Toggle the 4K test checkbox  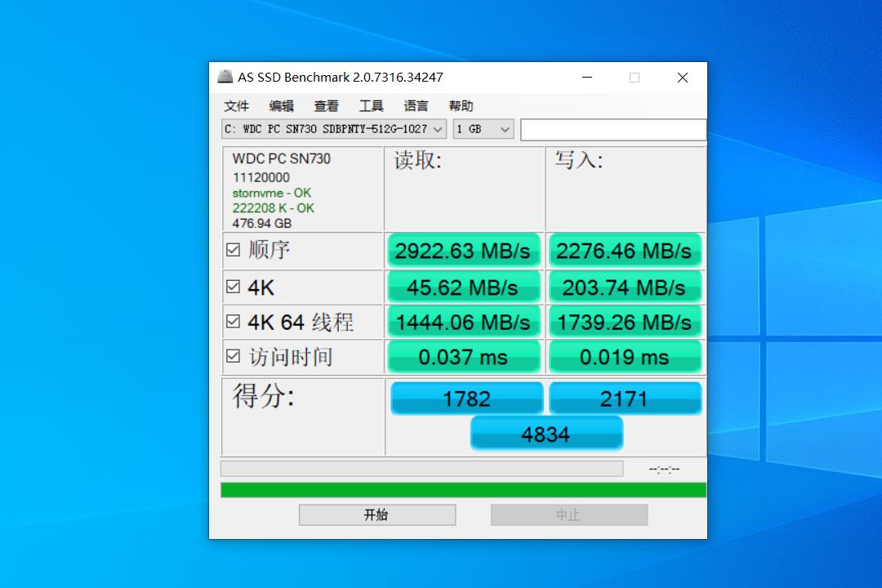coord(232,286)
